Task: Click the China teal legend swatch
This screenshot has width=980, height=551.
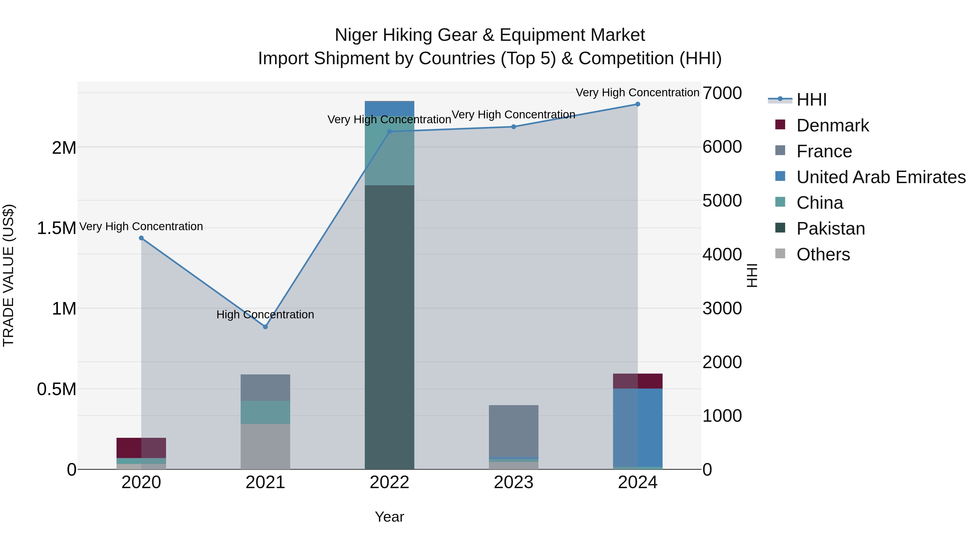Action: click(780, 202)
